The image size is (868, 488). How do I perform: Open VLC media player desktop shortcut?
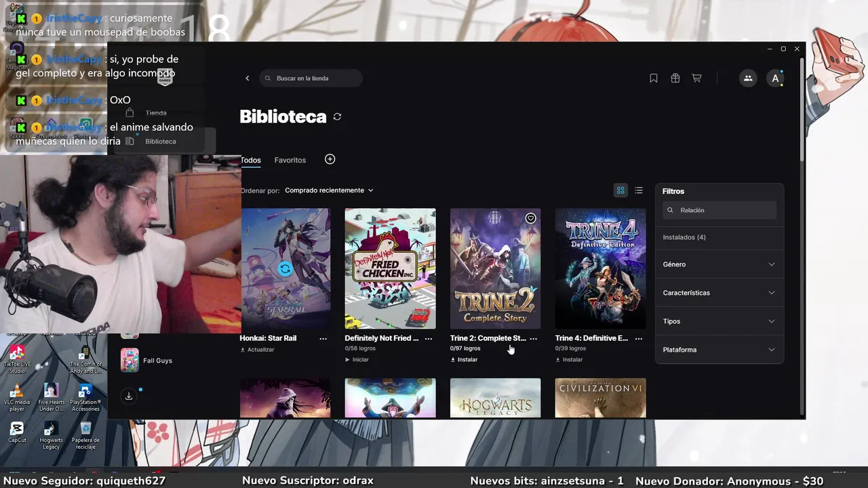click(x=17, y=397)
